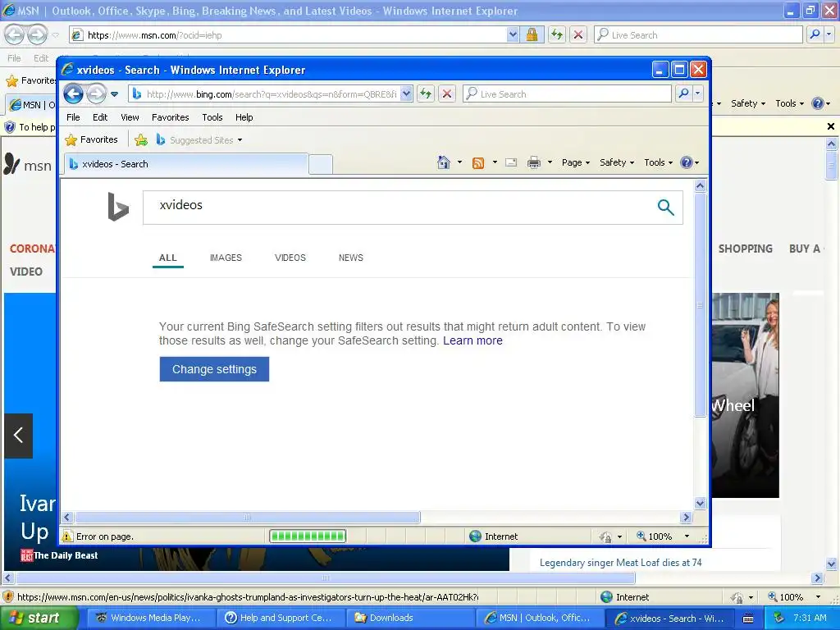Viewport: 840px width, 630px height.
Task: Select the xvideos - Search browser tab
Action: (x=186, y=164)
